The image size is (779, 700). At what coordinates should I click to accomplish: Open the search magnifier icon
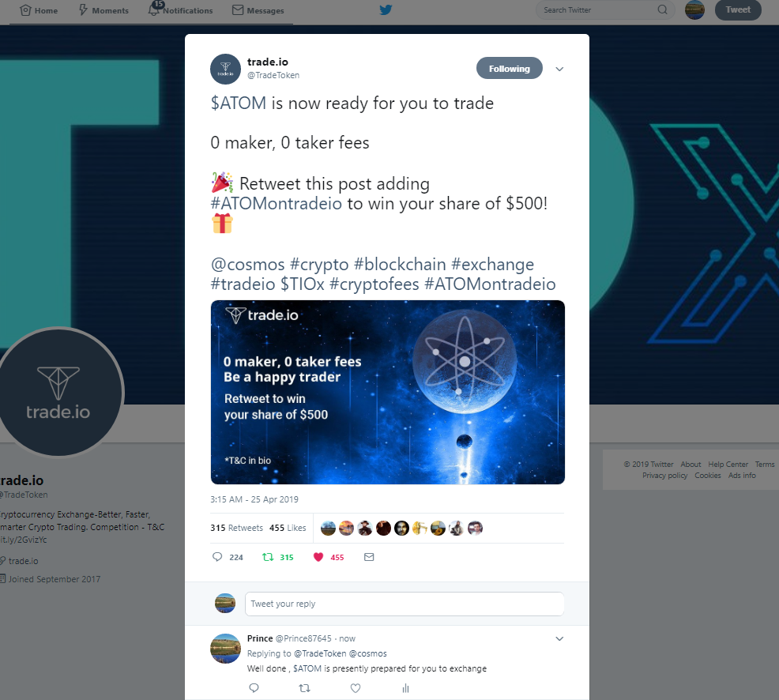click(662, 9)
